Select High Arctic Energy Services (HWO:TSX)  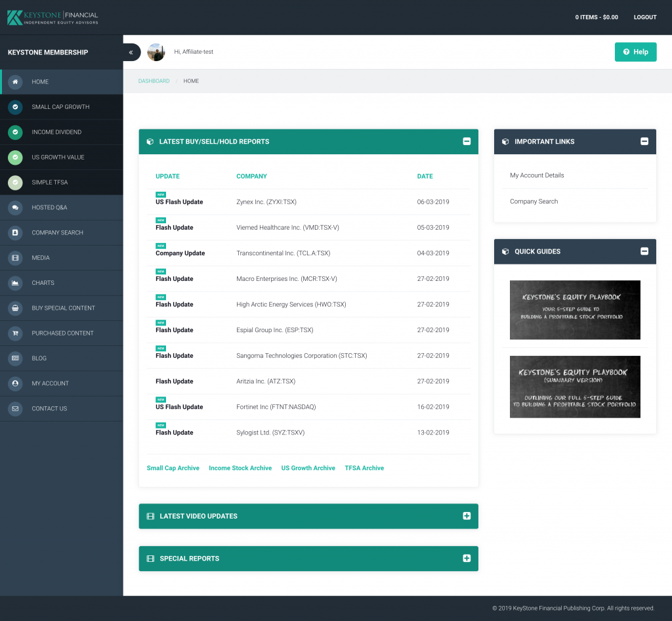tap(291, 305)
